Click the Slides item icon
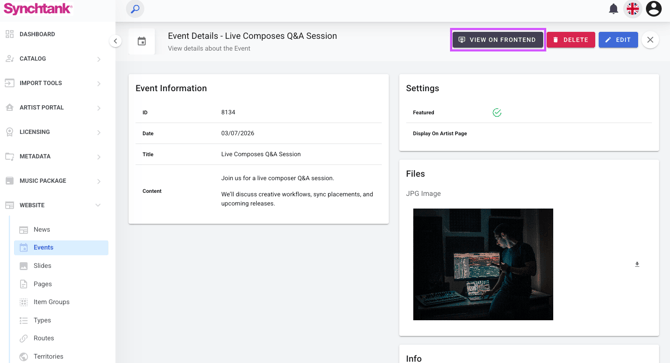The height and width of the screenshot is (363, 670). coord(24,266)
